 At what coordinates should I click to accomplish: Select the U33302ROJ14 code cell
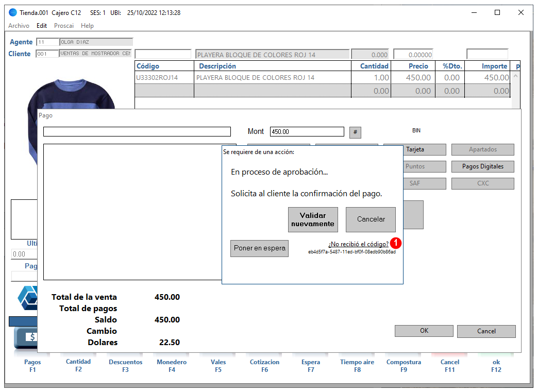pyautogui.click(x=164, y=78)
